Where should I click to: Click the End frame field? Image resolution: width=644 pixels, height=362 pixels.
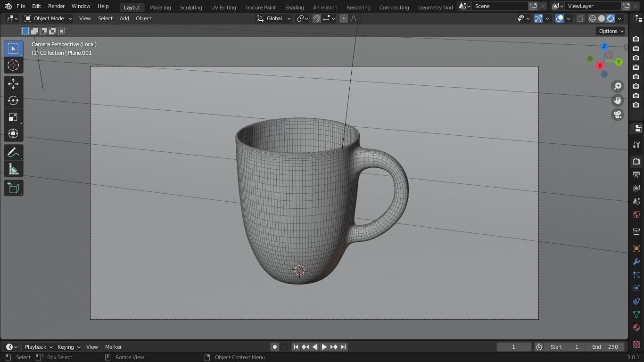point(605,347)
